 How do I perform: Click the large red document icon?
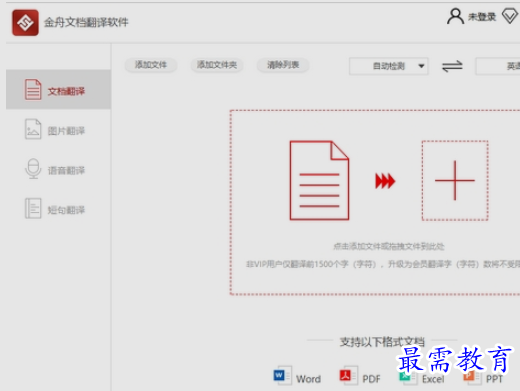(319, 180)
